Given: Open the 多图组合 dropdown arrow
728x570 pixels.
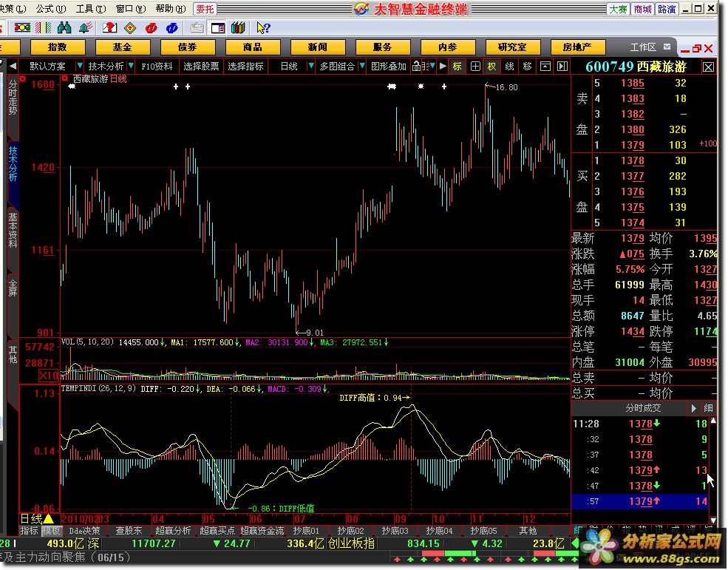Looking at the screenshot, I should tap(362, 67).
